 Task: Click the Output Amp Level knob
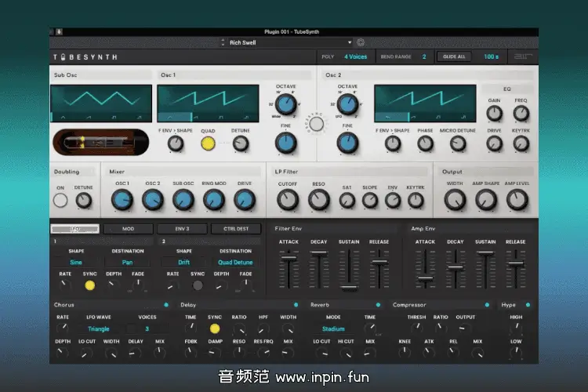pyautogui.click(x=517, y=200)
